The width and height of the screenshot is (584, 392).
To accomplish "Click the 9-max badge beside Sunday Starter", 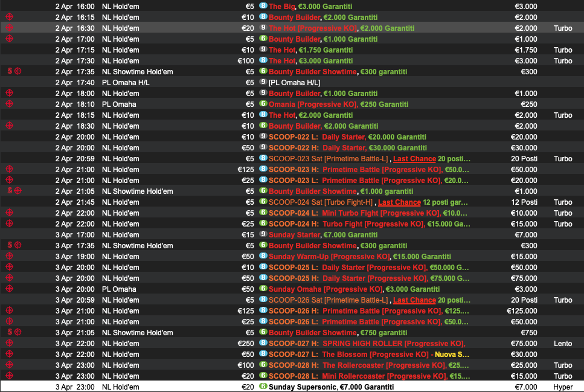I will coord(263,234).
